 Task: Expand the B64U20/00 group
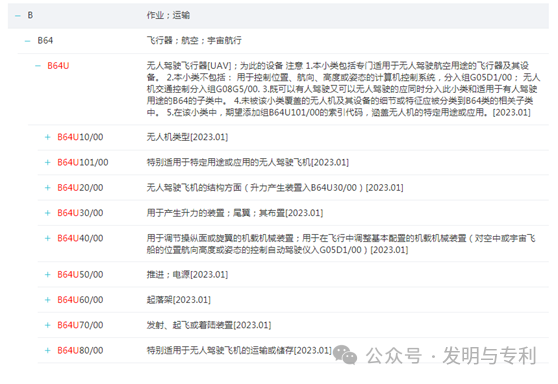pos(48,188)
